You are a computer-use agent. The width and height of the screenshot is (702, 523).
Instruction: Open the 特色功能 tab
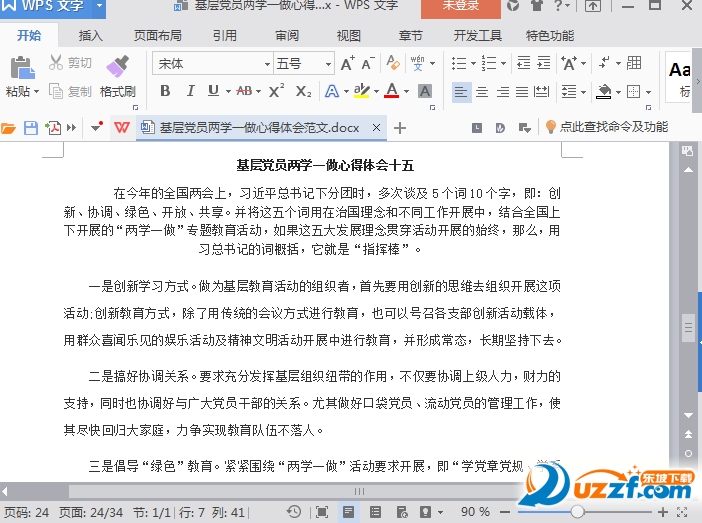coord(550,35)
